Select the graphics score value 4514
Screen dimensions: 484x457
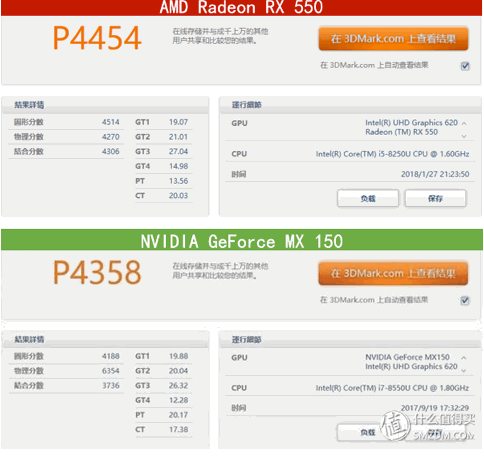pyautogui.click(x=111, y=122)
